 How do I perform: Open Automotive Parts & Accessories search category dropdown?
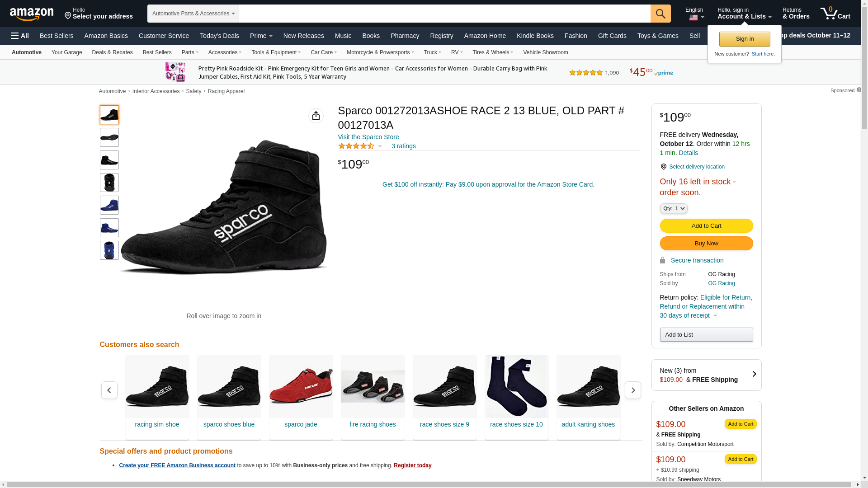click(x=193, y=14)
